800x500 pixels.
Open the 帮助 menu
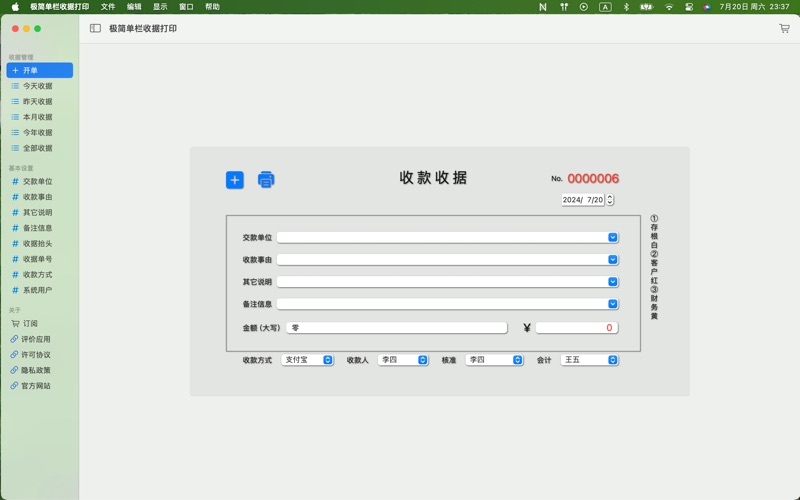[212, 7]
